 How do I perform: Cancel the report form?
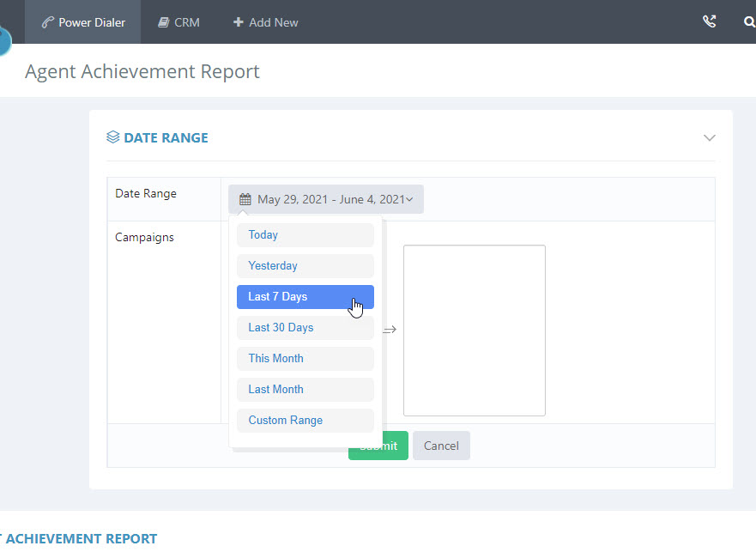tap(441, 446)
